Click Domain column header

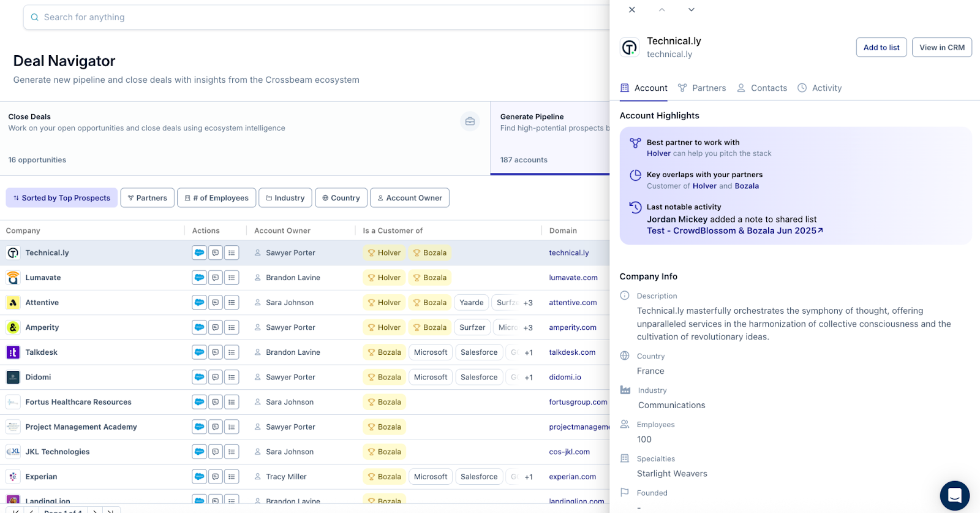563,230
